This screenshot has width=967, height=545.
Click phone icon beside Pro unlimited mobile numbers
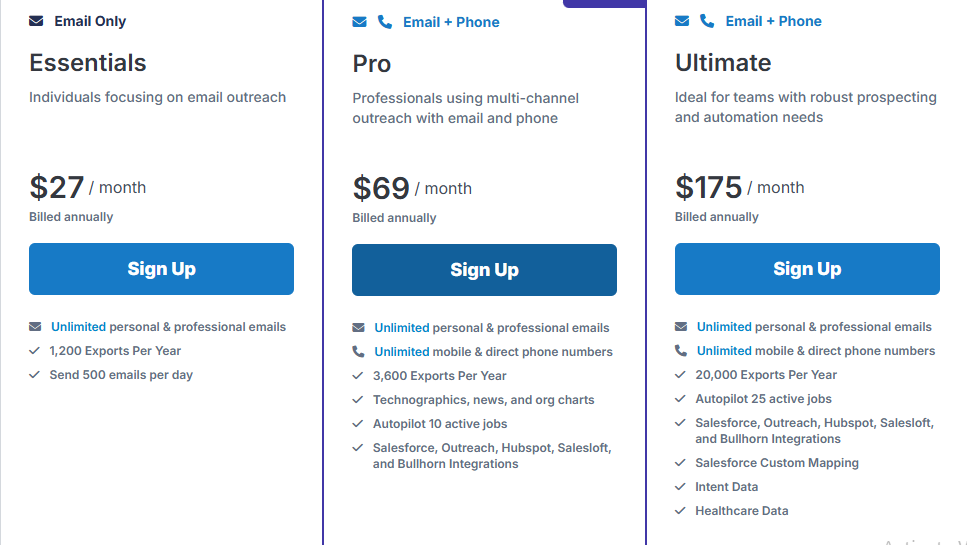359,352
